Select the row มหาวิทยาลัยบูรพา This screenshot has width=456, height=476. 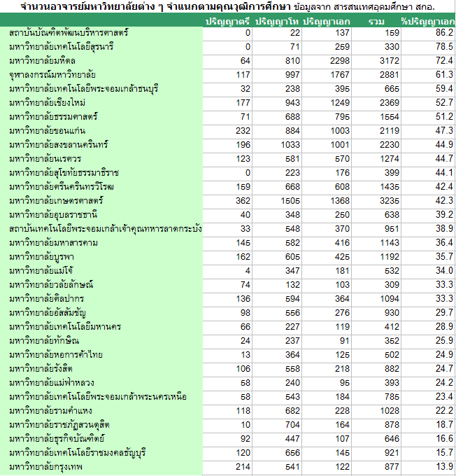(227, 257)
